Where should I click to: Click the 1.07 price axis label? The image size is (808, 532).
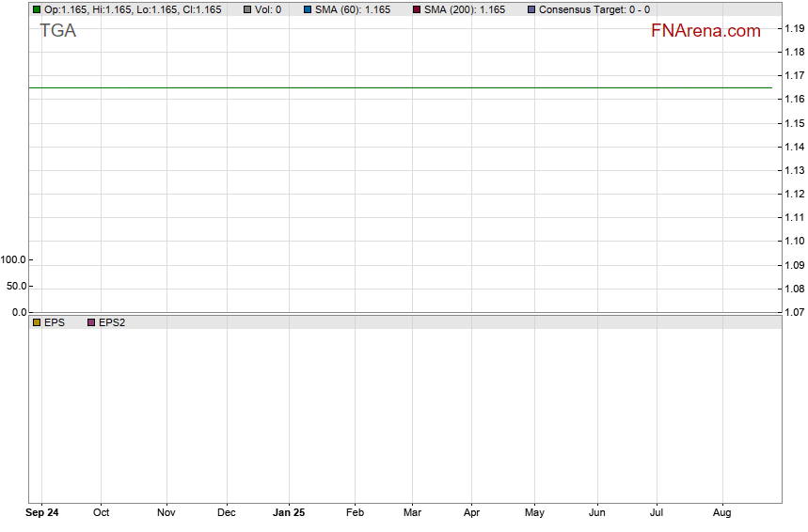pos(793,312)
